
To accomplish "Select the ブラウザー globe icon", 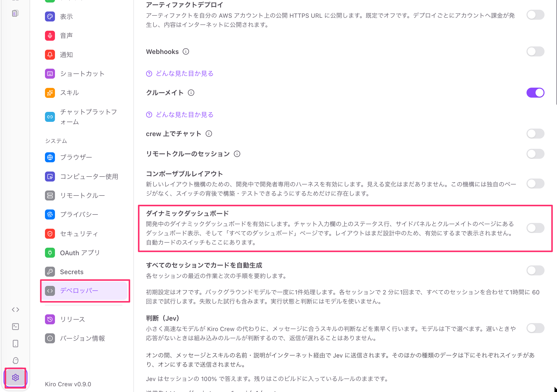I will tap(50, 157).
